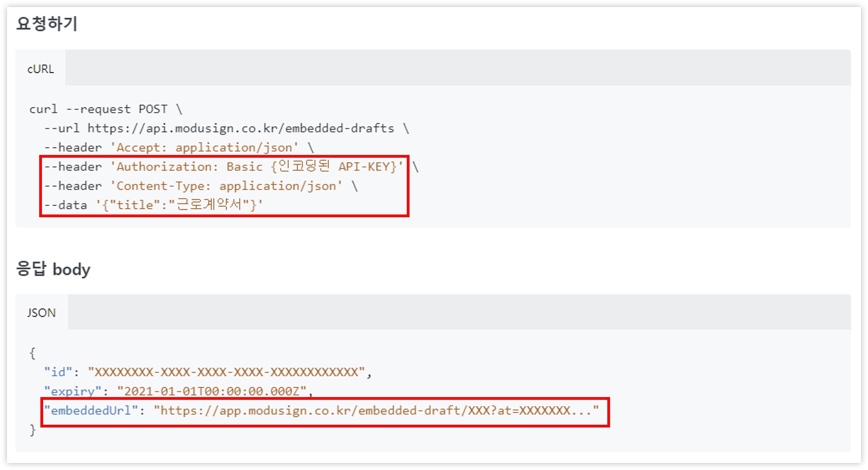
Task: Click the 2021-01-01T00:00:00.000Z expiry value
Action: (x=211, y=391)
